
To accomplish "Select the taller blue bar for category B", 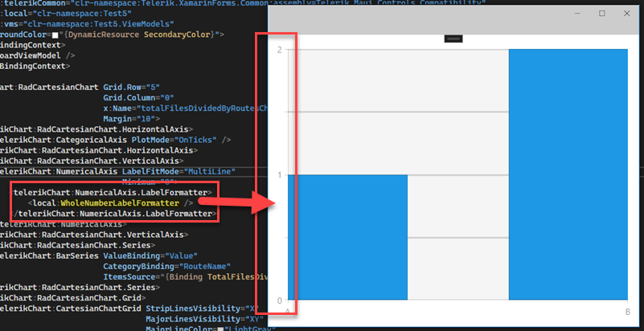I will click(568, 174).
